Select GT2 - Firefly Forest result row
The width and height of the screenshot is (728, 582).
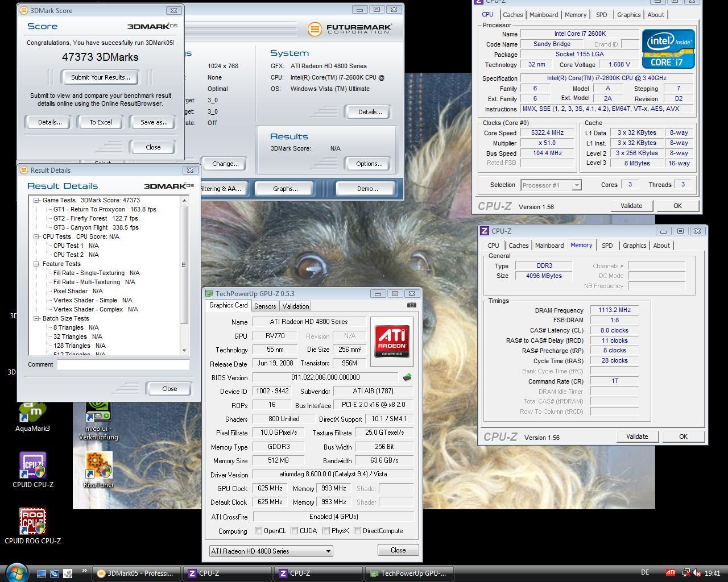pos(96,218)
